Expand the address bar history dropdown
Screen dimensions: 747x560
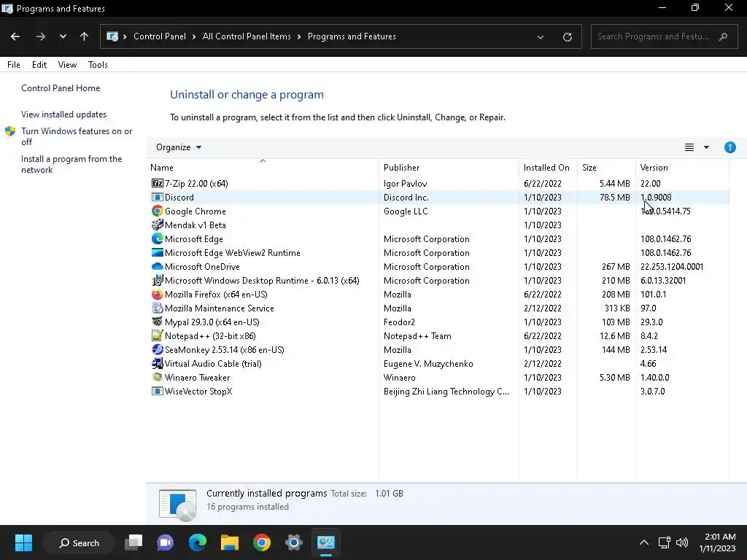pyautogui.click(x=541, y=36)
